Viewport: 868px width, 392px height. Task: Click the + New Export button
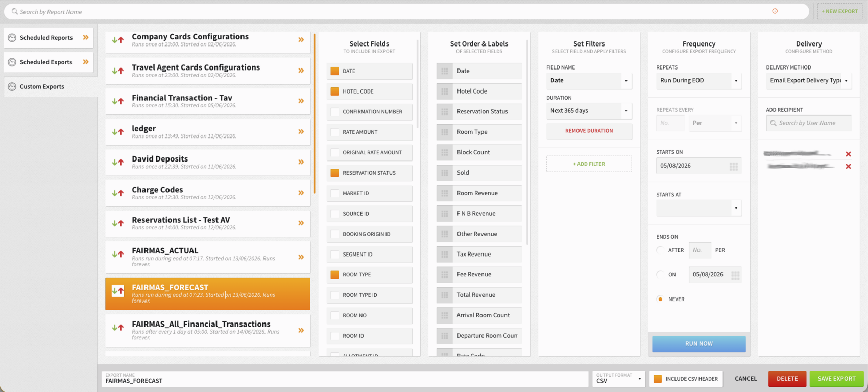[839, 11]
